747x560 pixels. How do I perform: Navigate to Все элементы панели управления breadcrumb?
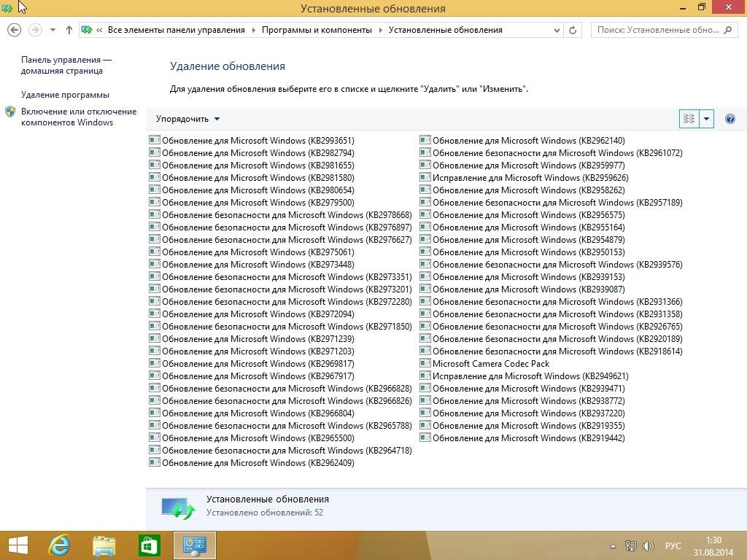click(x=177, y=30)
